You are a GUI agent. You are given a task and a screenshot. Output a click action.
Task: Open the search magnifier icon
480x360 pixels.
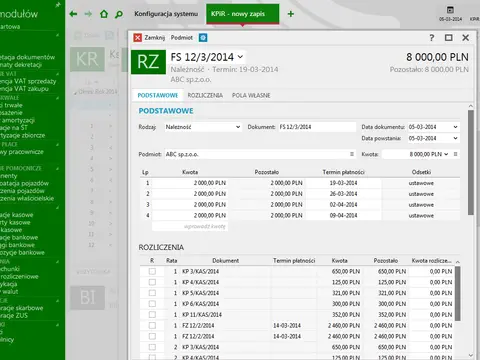click(x=119, y=14)
